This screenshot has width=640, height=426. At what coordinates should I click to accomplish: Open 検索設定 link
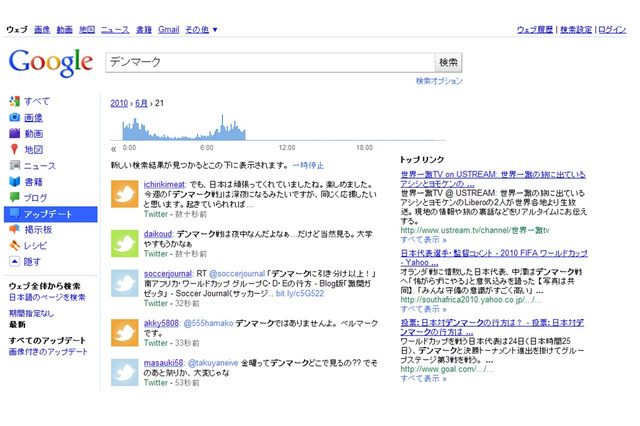pos(576,29)
